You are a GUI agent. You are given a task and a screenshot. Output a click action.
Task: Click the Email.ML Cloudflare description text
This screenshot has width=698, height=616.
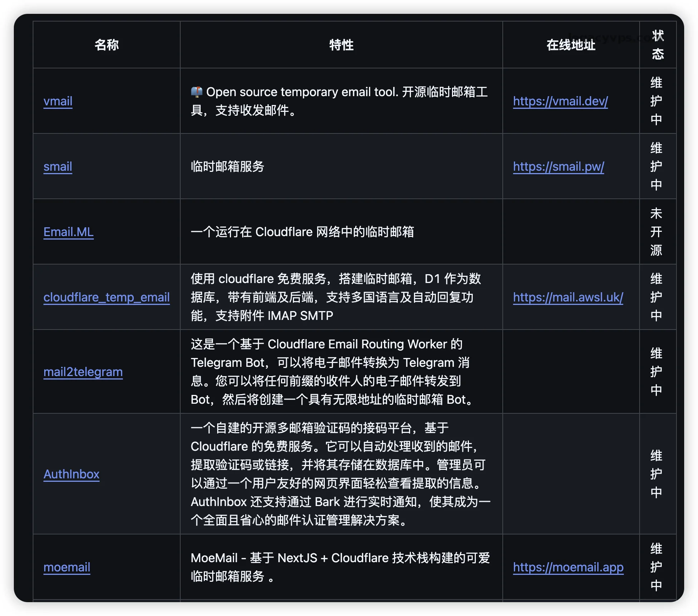coord(302,232)
